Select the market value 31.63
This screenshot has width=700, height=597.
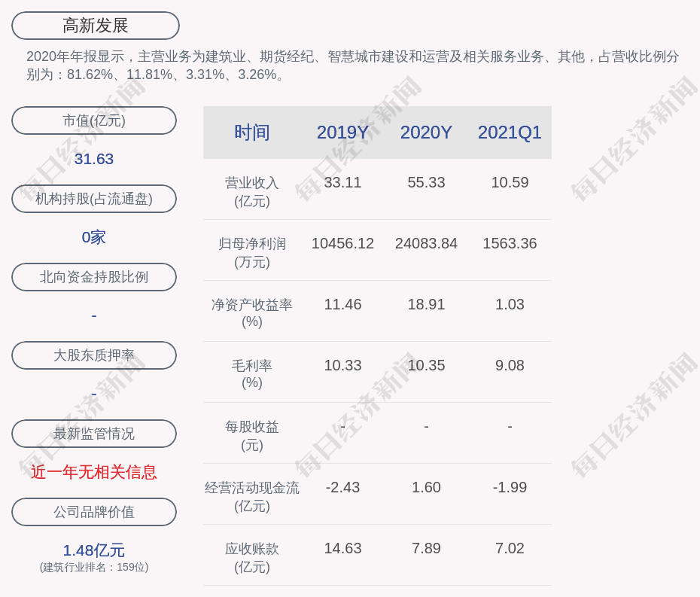(x=94, y=159)
